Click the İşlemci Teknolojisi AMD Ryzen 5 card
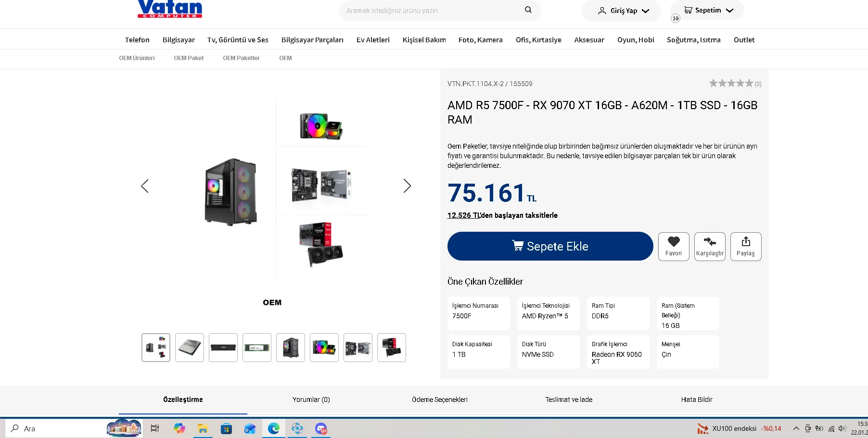The height and width of the screenshot is (438, 868). [x=549, y=313]
